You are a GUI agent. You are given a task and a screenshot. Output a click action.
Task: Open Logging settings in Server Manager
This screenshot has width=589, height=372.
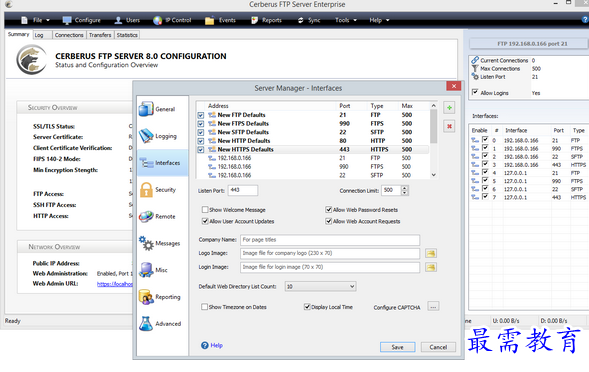point(162,136)
